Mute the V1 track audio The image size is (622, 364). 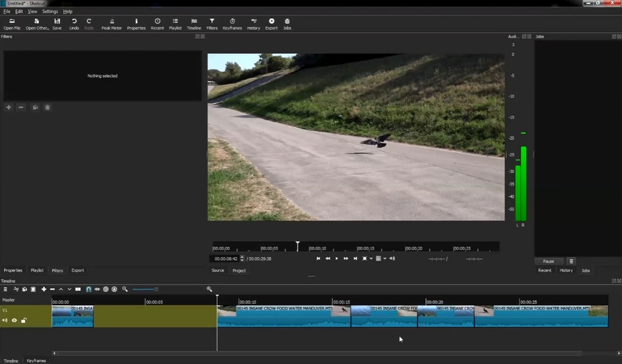coord(5,320)
